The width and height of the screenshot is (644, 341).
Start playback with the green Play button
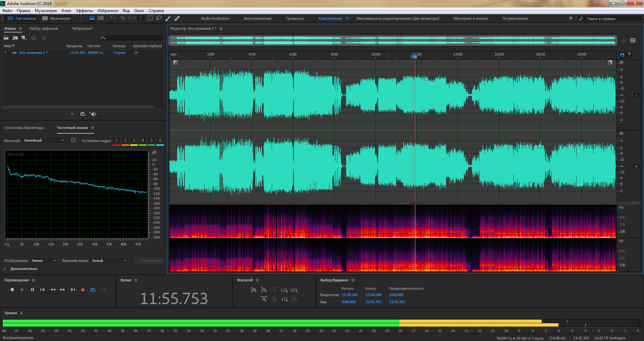point(22,290)
